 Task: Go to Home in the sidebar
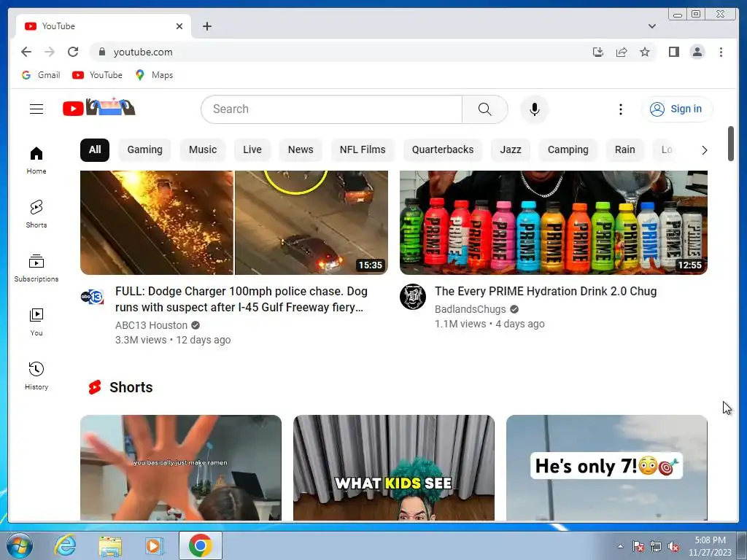pyautogui.click(x=36, y=160)
